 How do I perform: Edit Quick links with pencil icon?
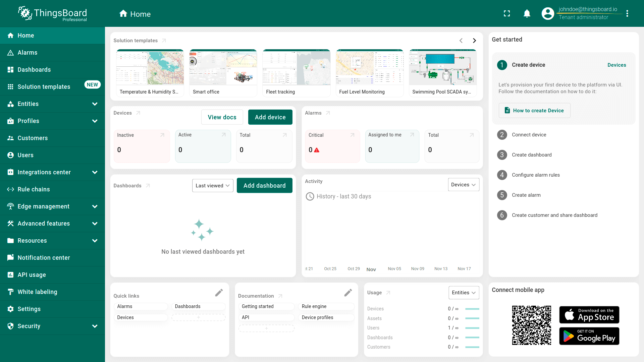pos(219,293)
